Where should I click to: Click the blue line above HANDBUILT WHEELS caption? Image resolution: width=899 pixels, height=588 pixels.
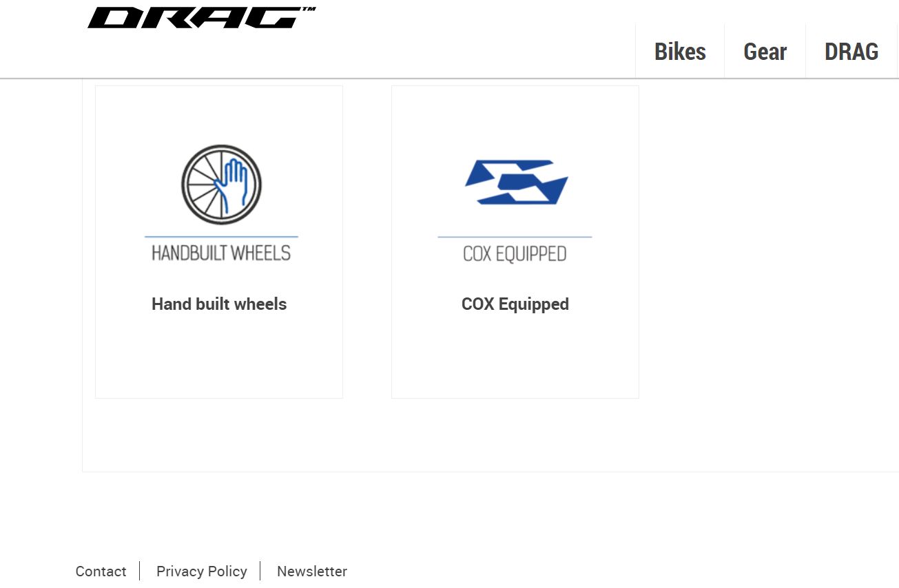[x=221, y=237]
